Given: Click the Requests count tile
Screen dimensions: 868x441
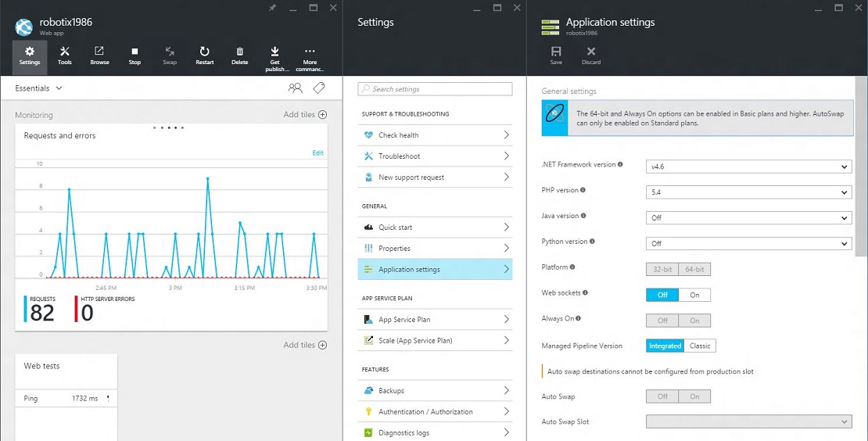Looking at the screenshot, I should pyautogui.click(x=40, y=309).
